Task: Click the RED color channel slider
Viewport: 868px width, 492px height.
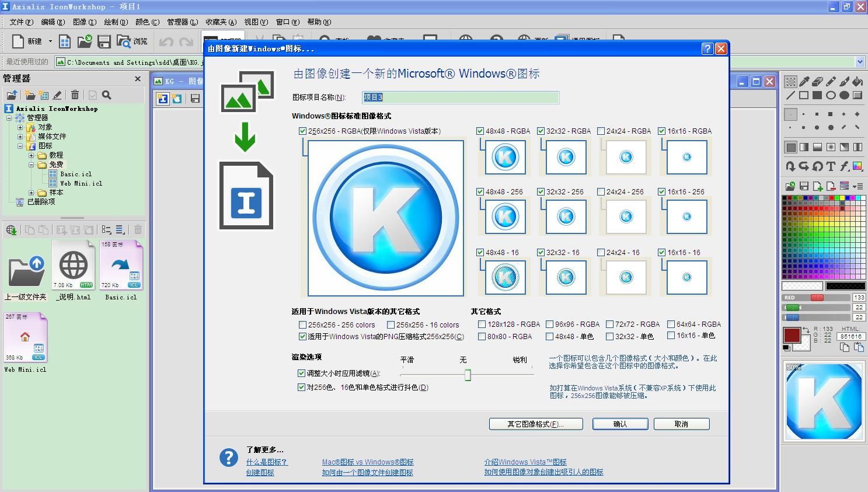Action: click(x=816, y=298)
